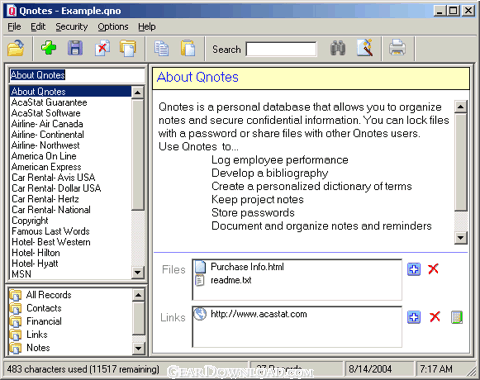Select the Links category folder

tap(37, 335)
